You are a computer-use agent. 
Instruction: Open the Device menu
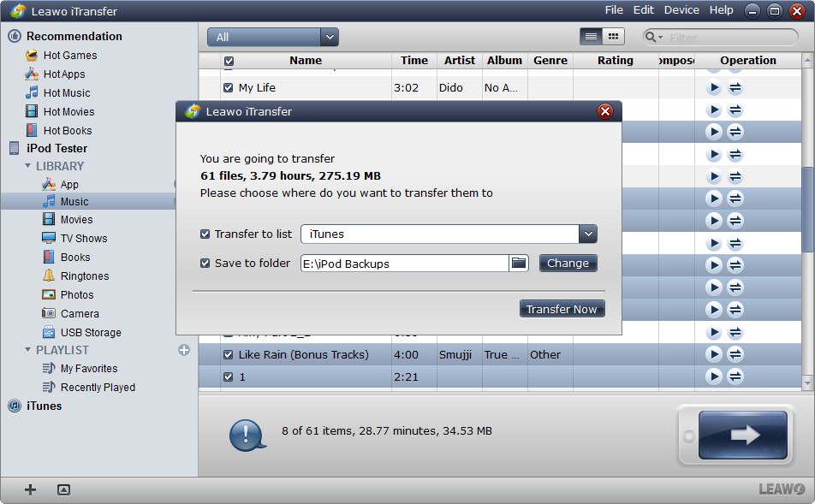[681, 10]
